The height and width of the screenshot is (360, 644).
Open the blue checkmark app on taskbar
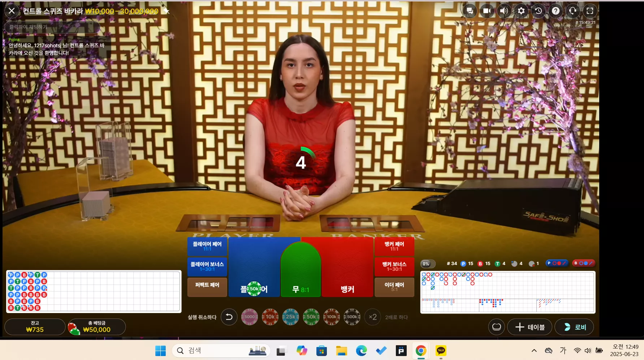(x=381, y=351)
